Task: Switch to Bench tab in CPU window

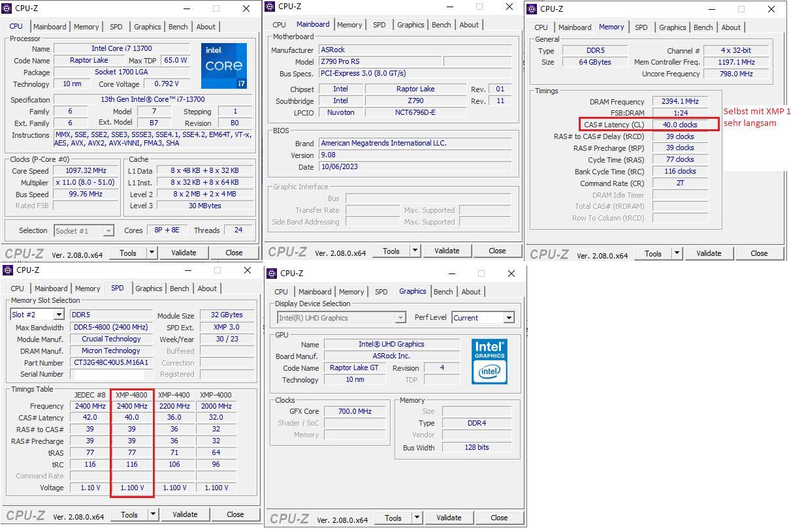Action: [x=178, y=27]
